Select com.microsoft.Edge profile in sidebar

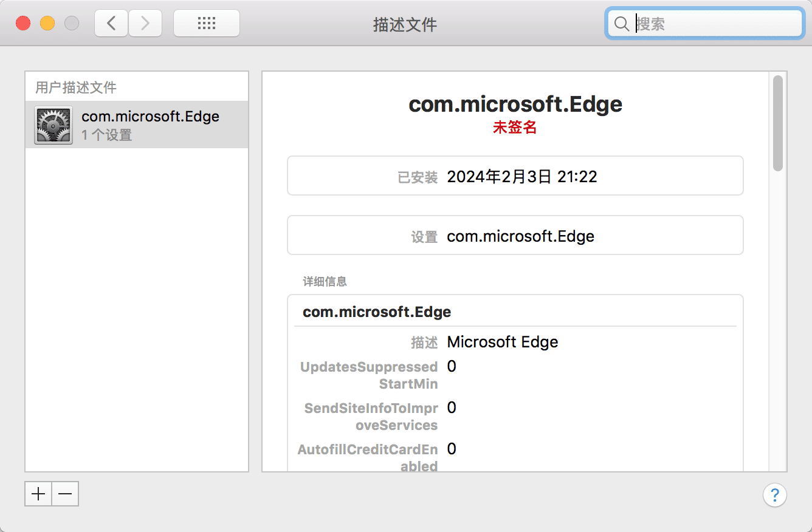[x=150, y=124]
